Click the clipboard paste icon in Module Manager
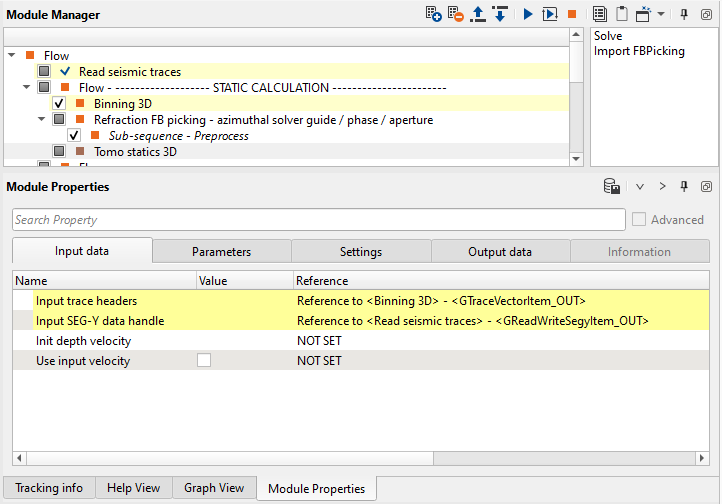Screen dimensions: 722x504 (621, 15)
